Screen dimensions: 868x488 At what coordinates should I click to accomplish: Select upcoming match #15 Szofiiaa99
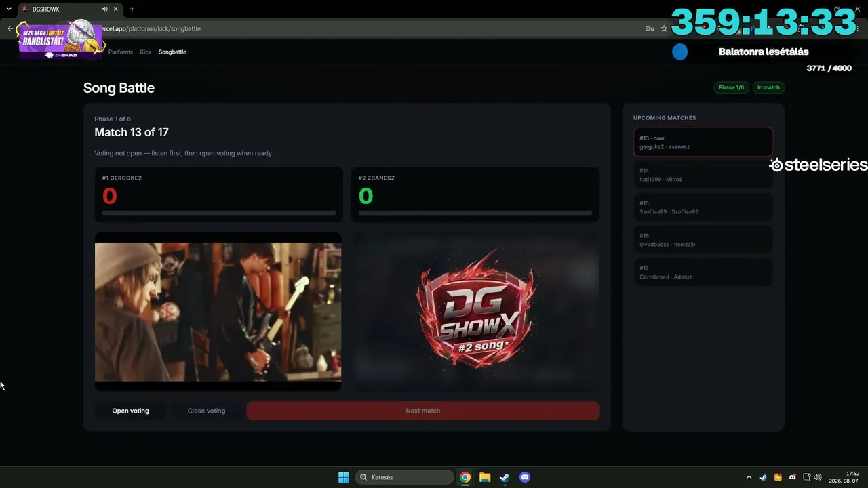[703, 207]
